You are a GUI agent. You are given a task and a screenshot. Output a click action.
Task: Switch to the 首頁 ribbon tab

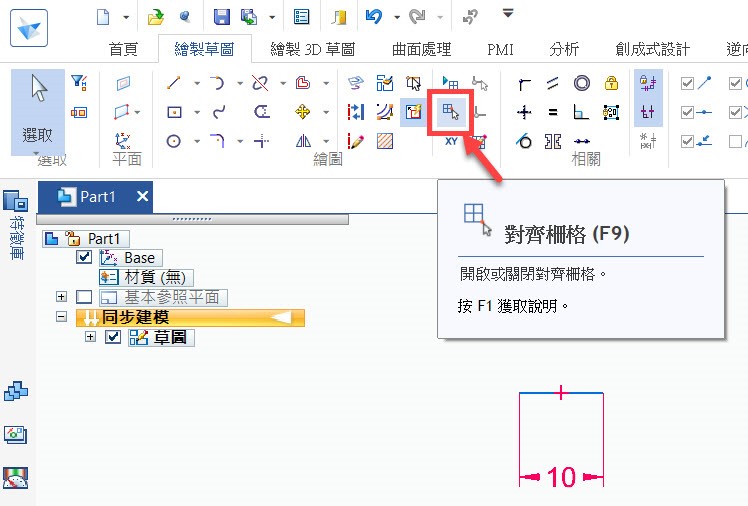coord(122,49)
